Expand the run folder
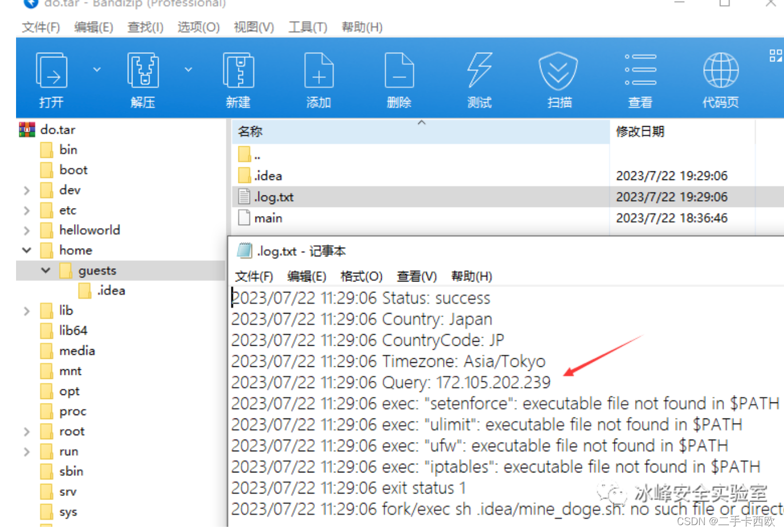This screenshot has width=784, height=532. point(26,452)
